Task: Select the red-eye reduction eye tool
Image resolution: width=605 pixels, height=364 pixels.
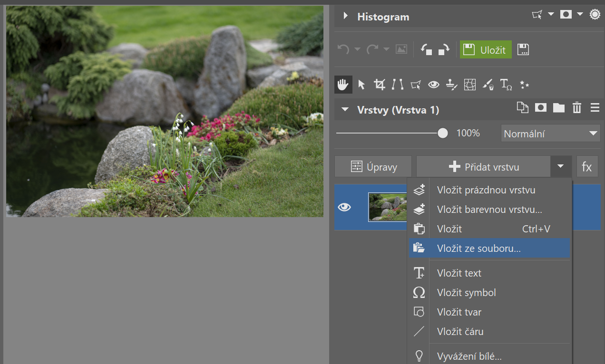Action: [x=433, y=85]
